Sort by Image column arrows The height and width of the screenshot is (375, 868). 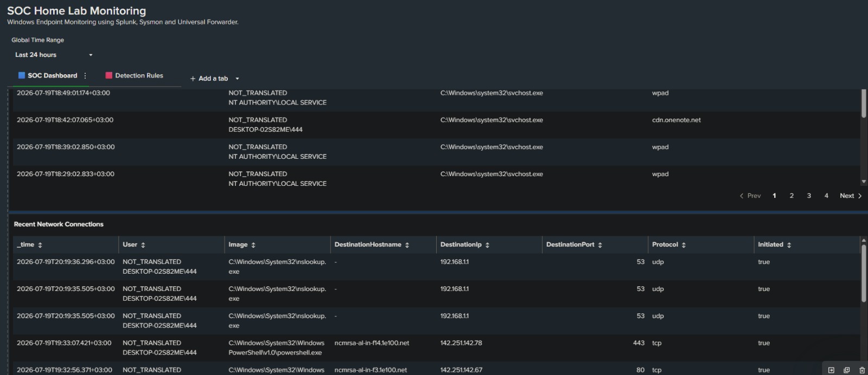point(253,245)
